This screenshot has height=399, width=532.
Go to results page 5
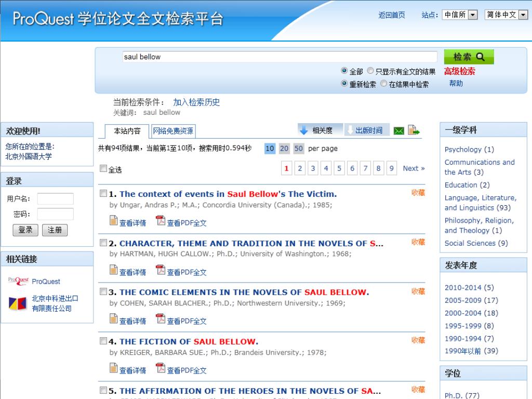pos(339,168)
